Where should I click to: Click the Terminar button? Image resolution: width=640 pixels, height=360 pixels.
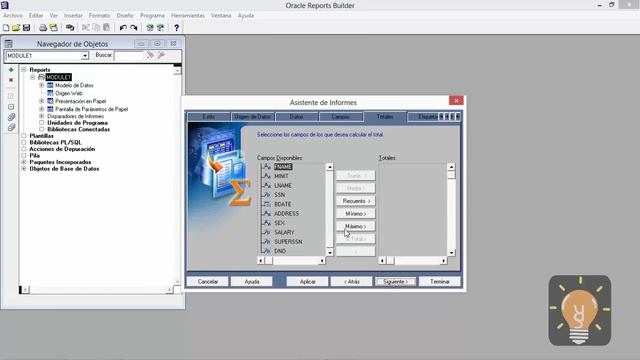pos(440,282)
